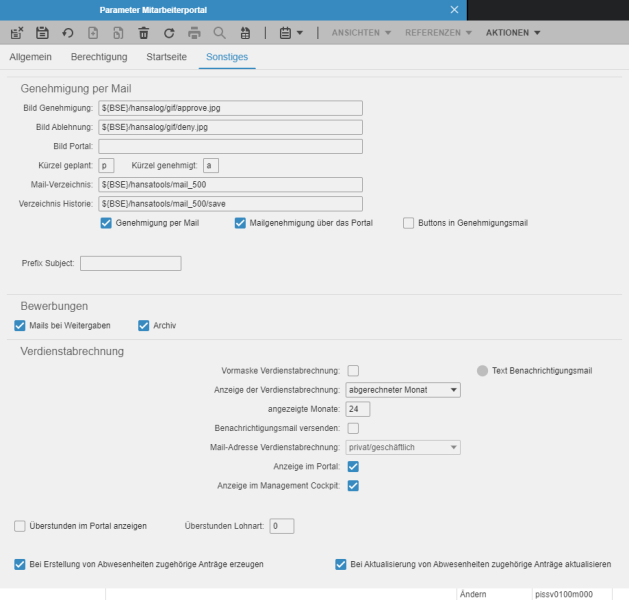This screenshot has height=600, width=629.
Task: Open the calendar toolbar icon
Action: (x=285, y=33)
